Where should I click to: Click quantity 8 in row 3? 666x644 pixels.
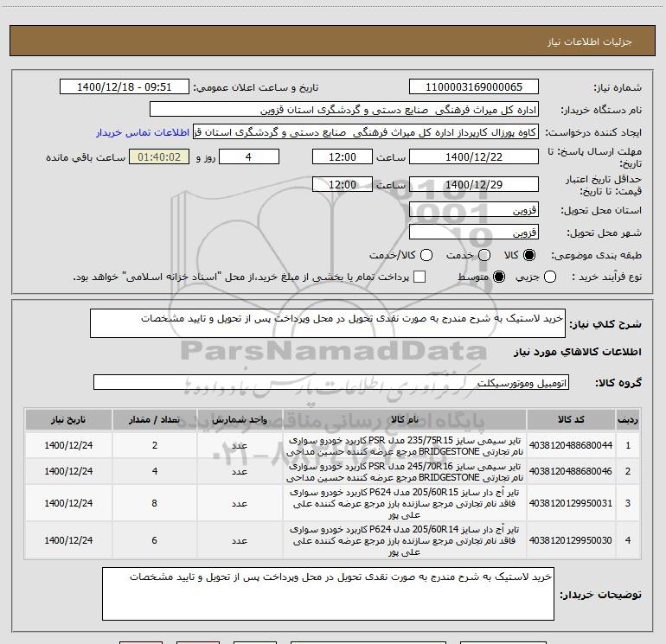(x=155, y=503)
